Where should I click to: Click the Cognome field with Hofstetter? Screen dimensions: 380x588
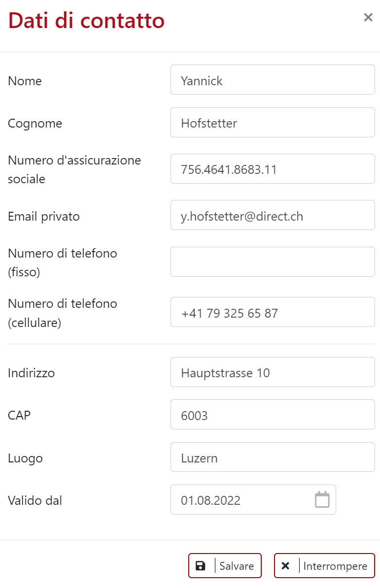click(x=272, y=123)
